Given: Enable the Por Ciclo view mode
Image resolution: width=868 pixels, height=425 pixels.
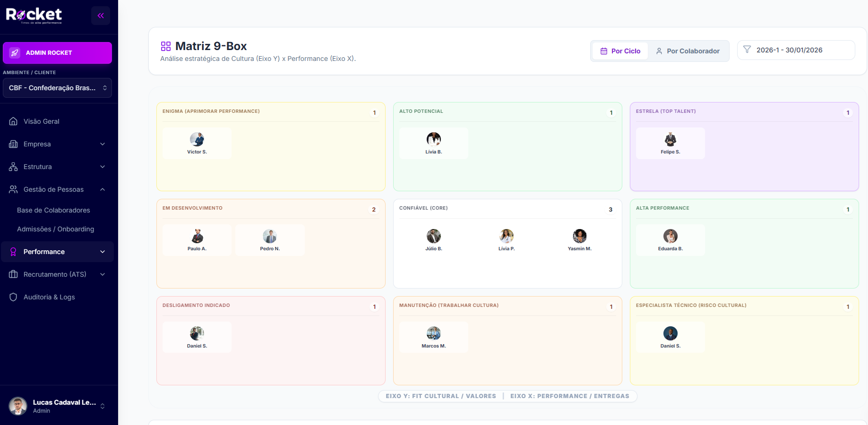Looking at the screenshot, I should 620,51.
